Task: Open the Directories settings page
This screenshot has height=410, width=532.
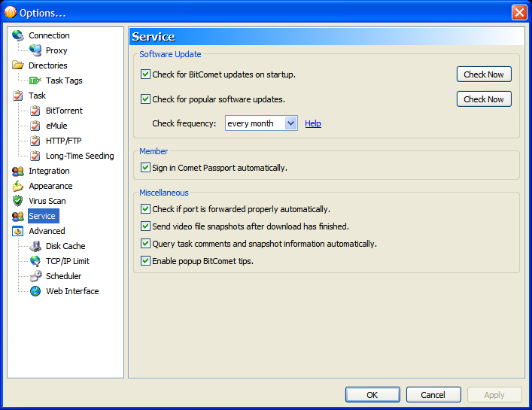Action: point(48,65)
